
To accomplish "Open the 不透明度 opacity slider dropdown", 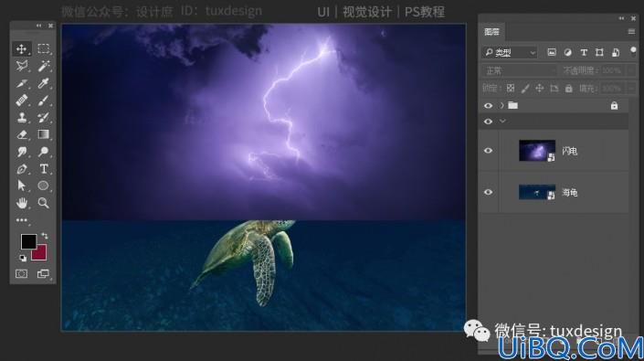I will tap(632, 70).
